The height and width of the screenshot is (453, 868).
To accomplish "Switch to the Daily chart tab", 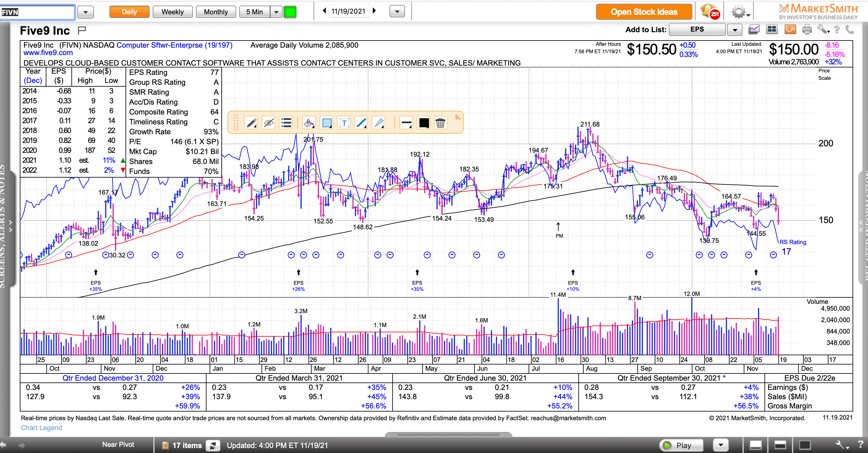I will tap(130, 12).
